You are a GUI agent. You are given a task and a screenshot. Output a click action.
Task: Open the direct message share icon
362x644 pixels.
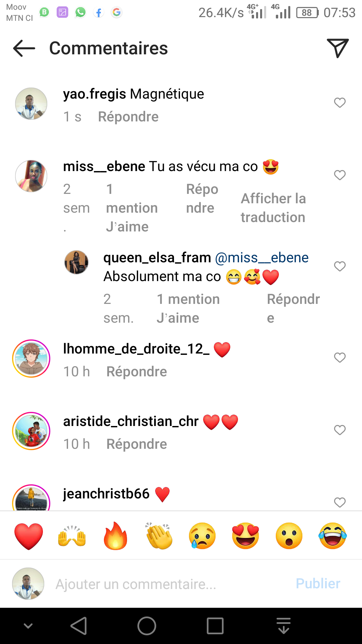[338, 48]
